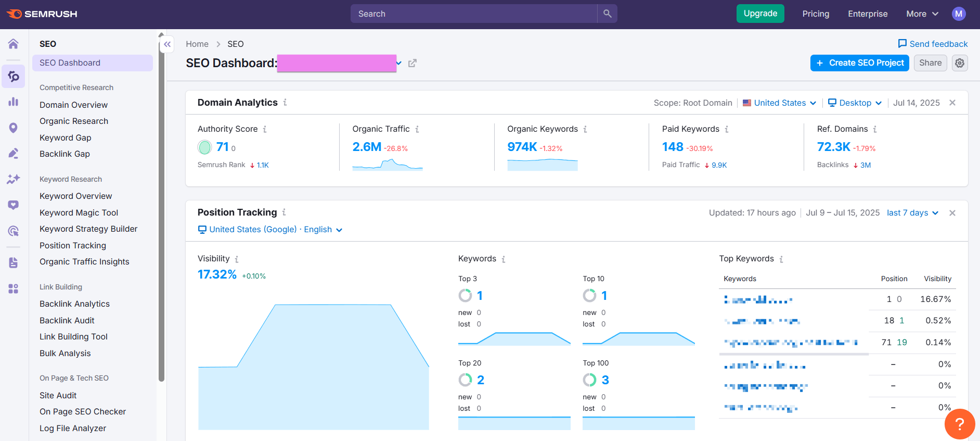The image size is (980, 441).
Task: Open the last 7 days range dropdown
Action: pyautogui.click(x=912, y=213)
